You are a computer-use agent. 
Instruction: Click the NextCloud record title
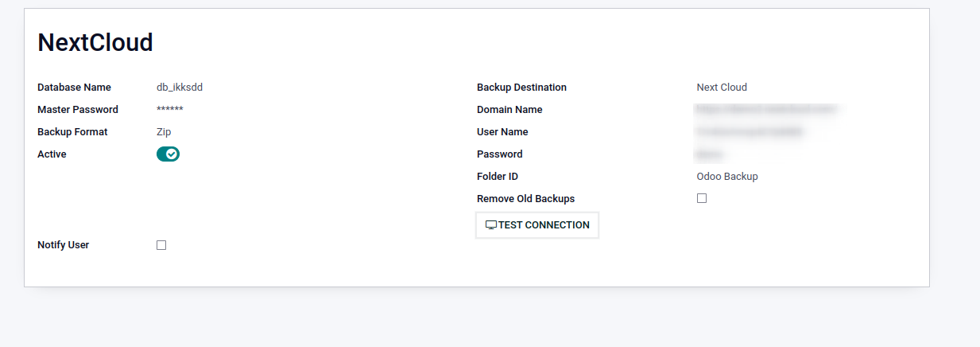coord(95,43)
